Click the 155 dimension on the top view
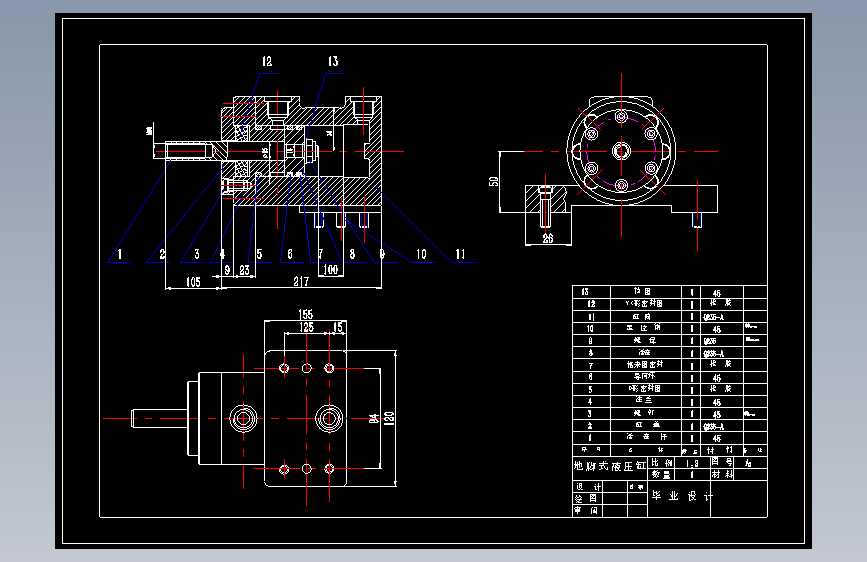 [306, 314]
